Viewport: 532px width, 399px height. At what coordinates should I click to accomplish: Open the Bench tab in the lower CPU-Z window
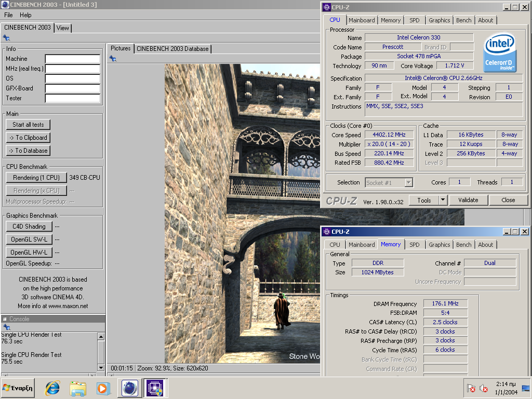click(463, 245)
